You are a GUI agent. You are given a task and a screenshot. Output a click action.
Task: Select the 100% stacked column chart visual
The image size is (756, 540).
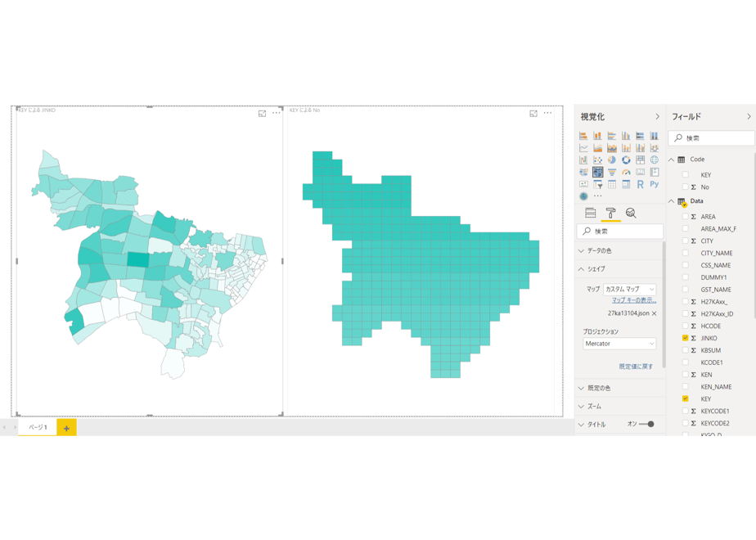[x=655, y=136]
